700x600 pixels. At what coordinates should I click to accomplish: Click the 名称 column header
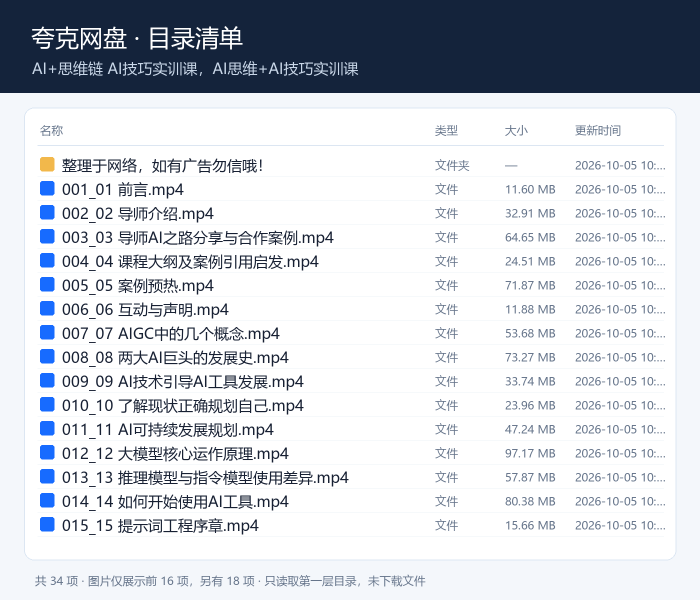[51, 130]
